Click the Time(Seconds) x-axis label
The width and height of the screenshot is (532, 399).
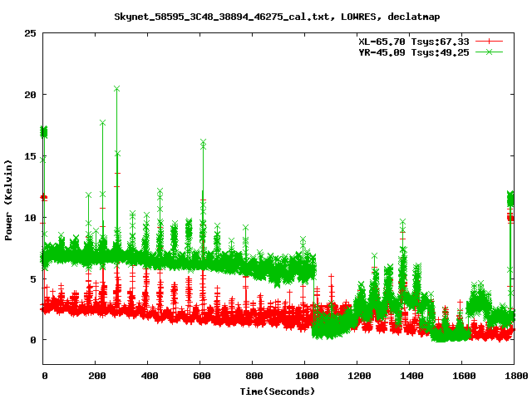[x=277, y=390]
